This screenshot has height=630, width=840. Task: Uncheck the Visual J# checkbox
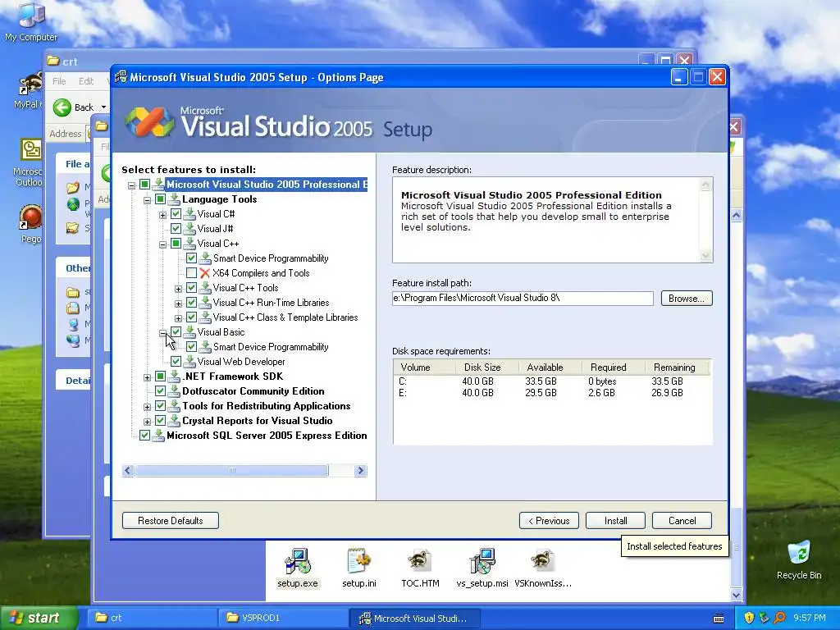tap(176, 229)
